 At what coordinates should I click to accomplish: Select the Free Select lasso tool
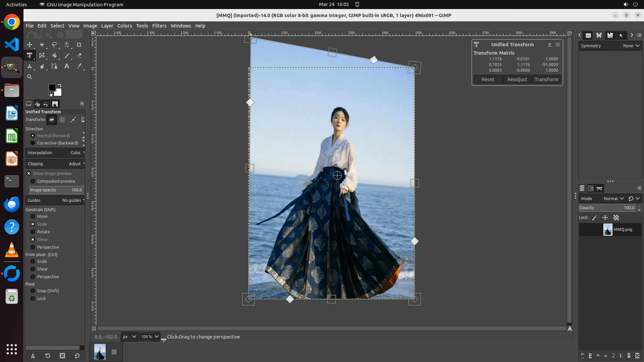pos(54,45)
